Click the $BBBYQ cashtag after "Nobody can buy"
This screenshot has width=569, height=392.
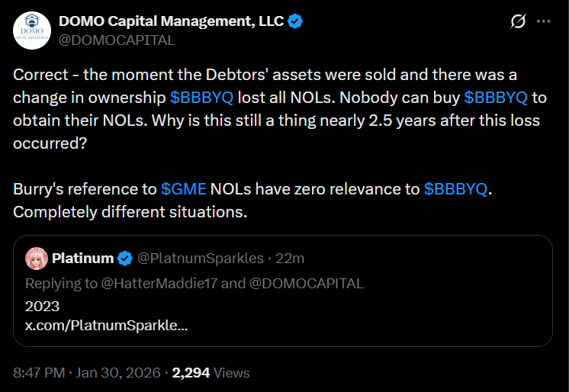[496, 98]
